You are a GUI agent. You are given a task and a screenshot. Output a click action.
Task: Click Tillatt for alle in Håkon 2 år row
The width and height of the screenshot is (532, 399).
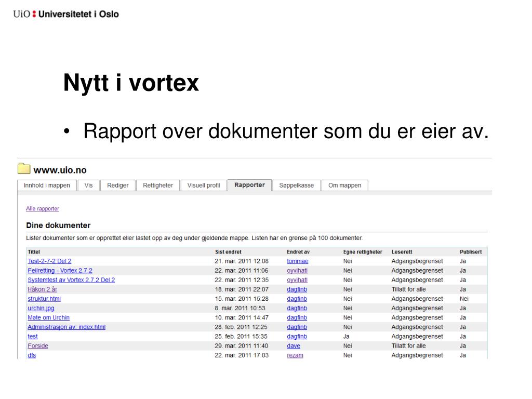[x=409, y=289]
